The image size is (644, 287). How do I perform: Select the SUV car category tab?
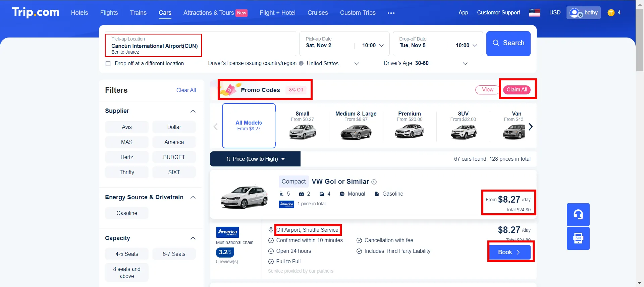click(463, 126)
